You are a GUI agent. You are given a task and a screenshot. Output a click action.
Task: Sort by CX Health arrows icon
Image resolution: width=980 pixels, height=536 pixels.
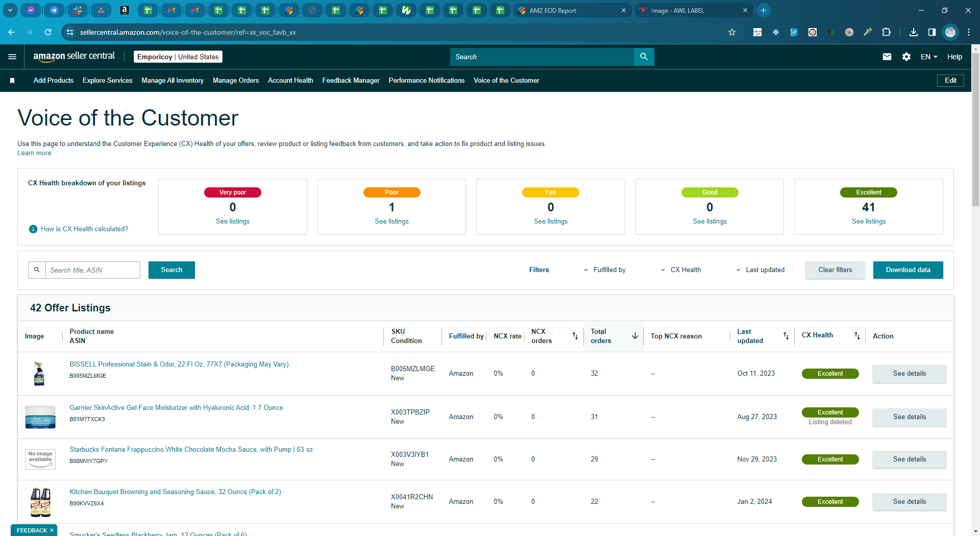coord(857,336)
